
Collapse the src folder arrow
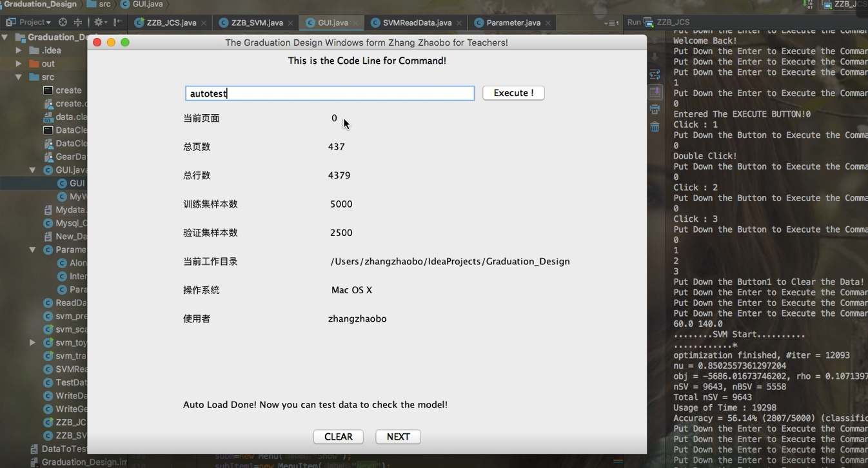point(19,77)
